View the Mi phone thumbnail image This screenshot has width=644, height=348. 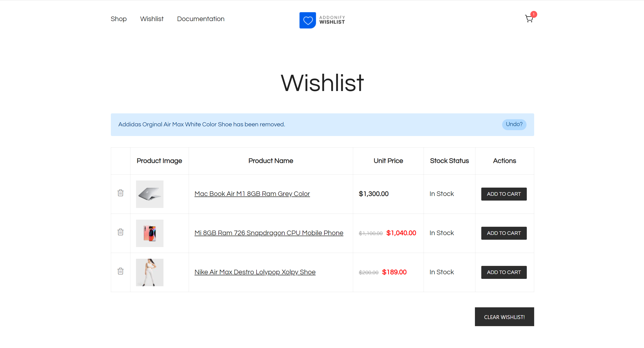[x=150, y=233]
